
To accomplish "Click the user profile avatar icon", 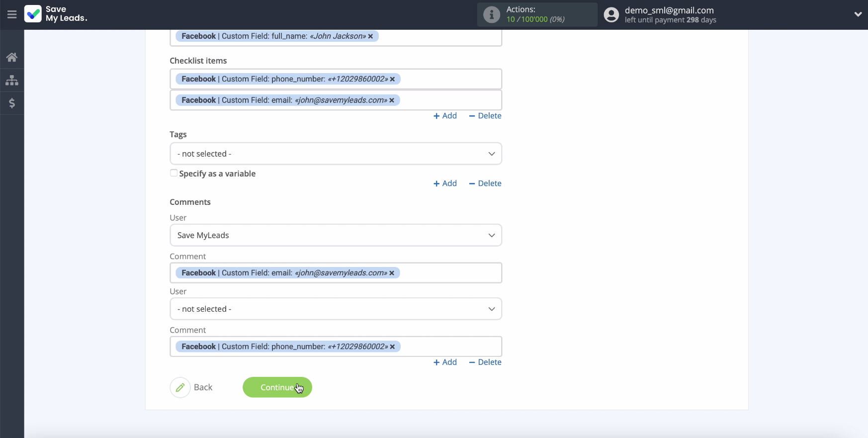I will (611, 14).
